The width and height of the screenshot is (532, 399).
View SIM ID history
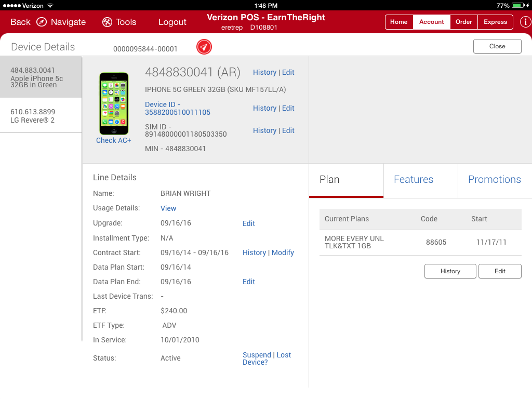click(x=264, y=130)
